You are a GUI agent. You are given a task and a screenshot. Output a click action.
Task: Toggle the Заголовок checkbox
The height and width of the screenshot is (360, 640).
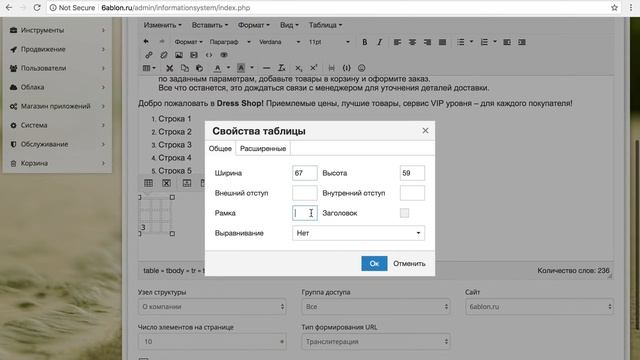(x=404, y=213)
